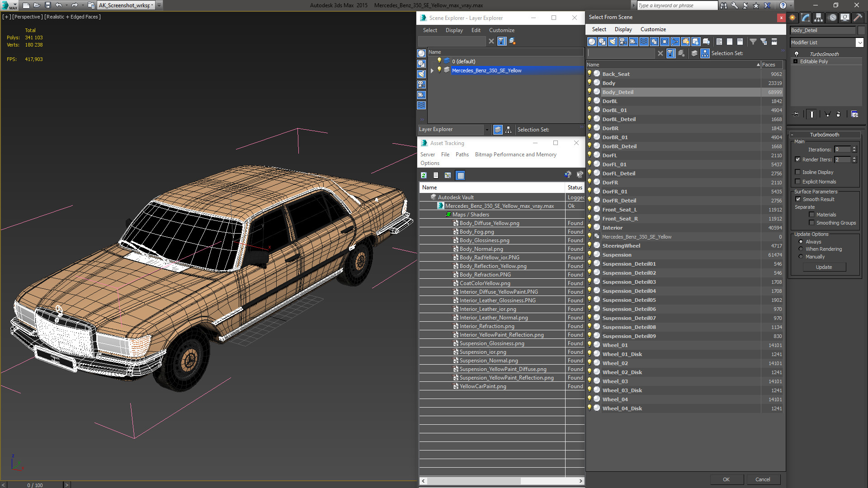
Task: Check Separate by Materials checkbox
Action: point(811,215)
